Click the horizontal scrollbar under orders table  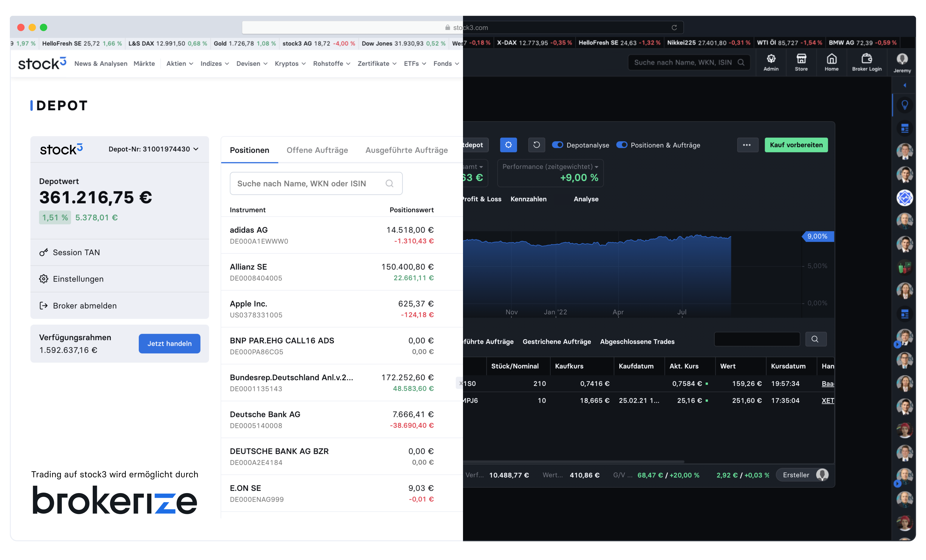click(574, 461)
